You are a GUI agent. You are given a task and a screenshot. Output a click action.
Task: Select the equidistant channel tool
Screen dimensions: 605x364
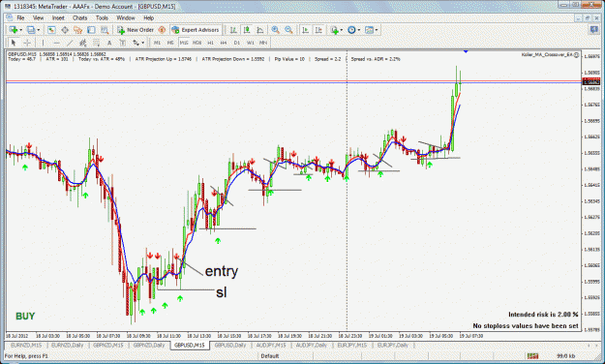(82, 43)
